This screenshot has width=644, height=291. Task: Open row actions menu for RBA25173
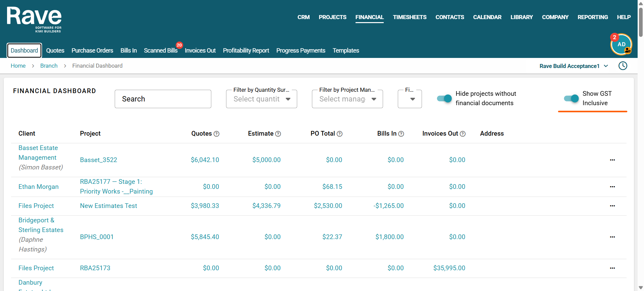(612, 268)
